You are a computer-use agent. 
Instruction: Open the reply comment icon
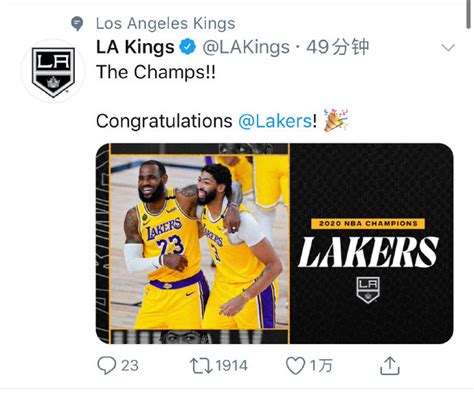(107, 365)
